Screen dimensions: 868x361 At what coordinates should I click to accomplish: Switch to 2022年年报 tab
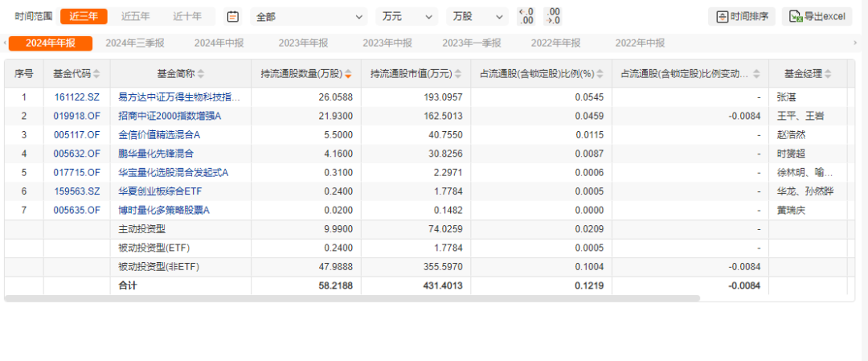[x=556, y=43]
